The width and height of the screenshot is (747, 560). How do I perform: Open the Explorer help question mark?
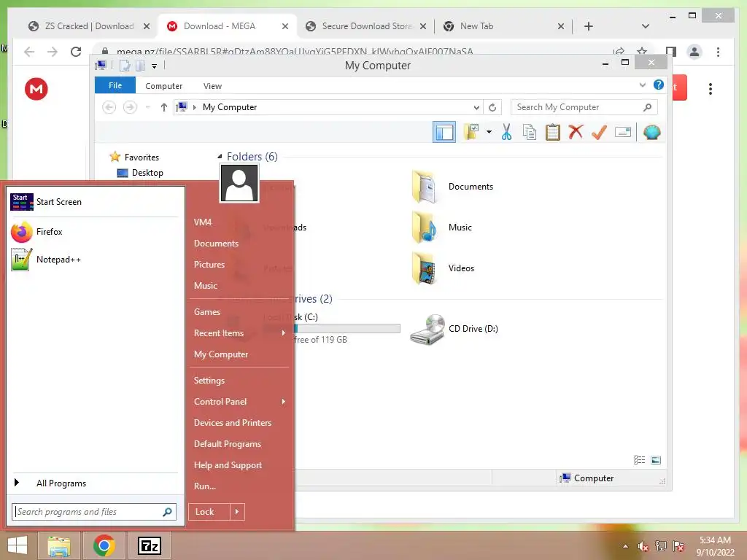click(659, 85)
